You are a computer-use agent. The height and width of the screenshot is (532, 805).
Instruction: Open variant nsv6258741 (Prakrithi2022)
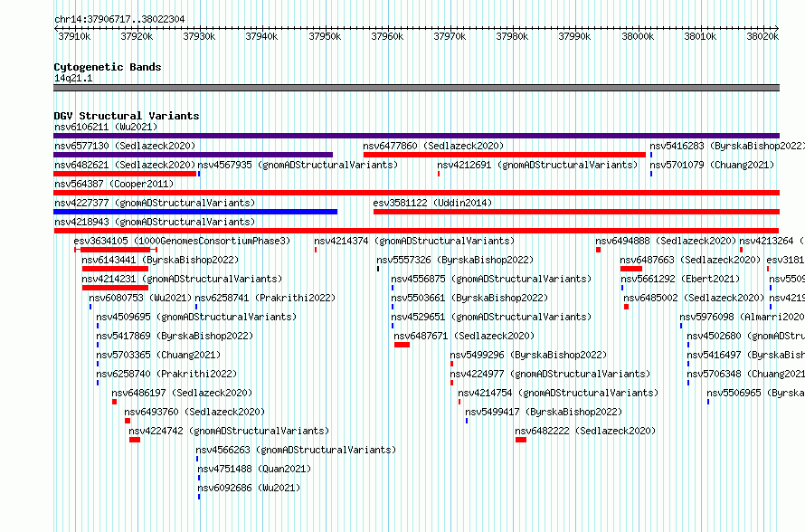[x=265, y=298]
